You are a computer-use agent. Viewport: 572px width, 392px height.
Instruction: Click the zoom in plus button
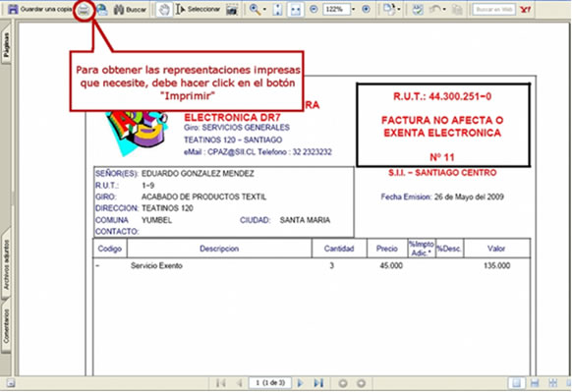click(366, 10)
